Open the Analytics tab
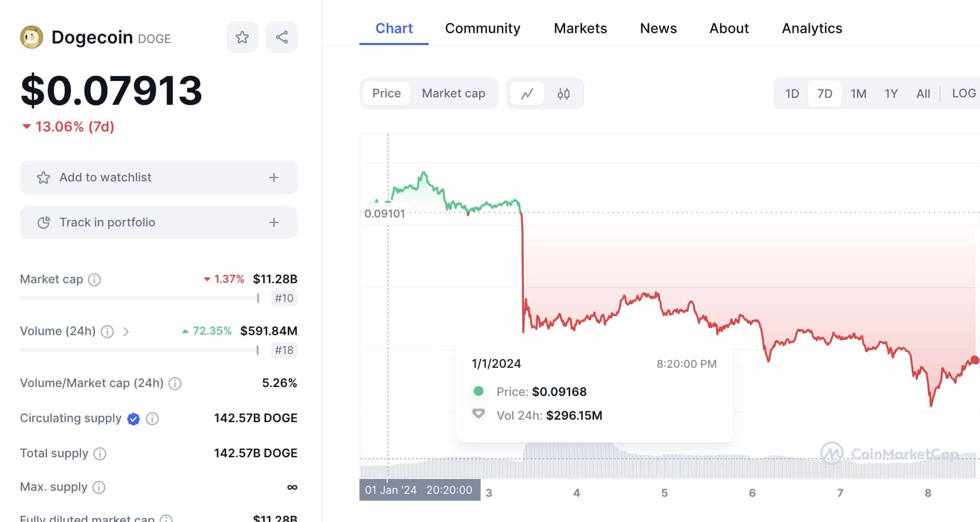The height and width of the screenshot is (522, 980). [812, 28]
